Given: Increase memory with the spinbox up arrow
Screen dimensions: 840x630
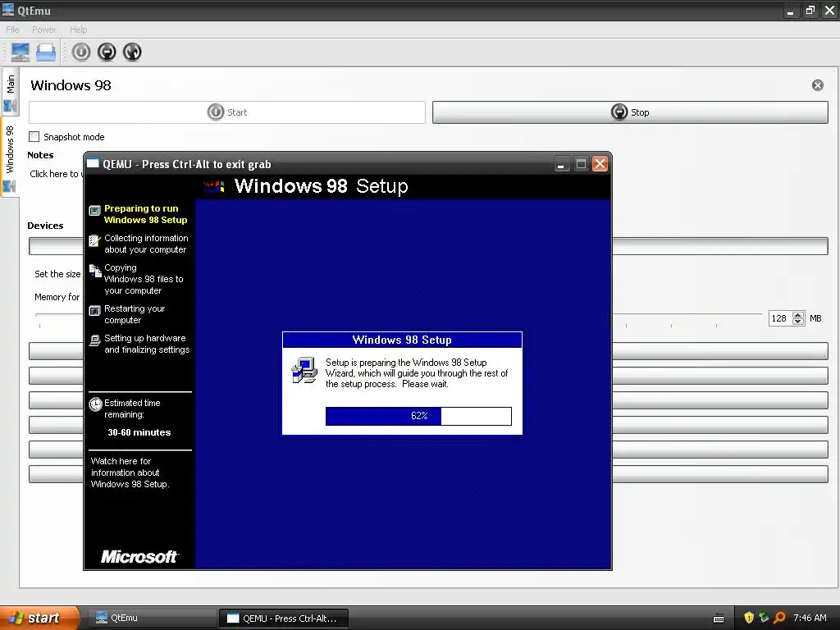Looking at the screenshot, I should [798, 315].
